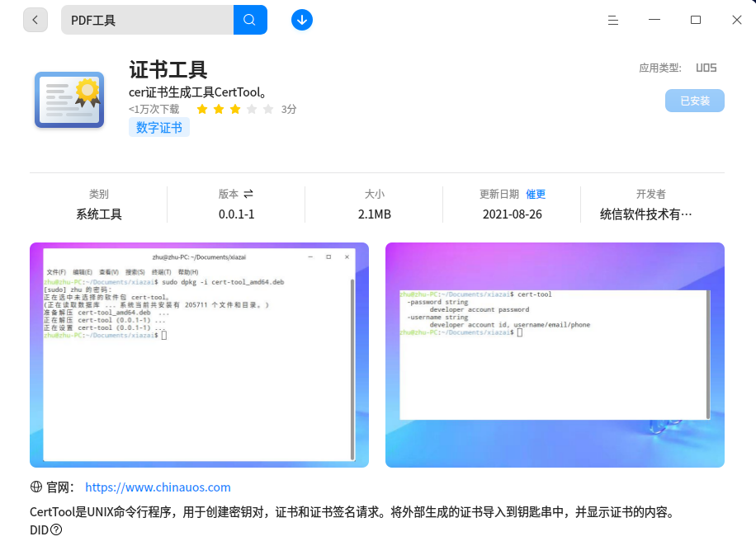
Task: Select the 数字证书 tag
Action: pos(158,127)
